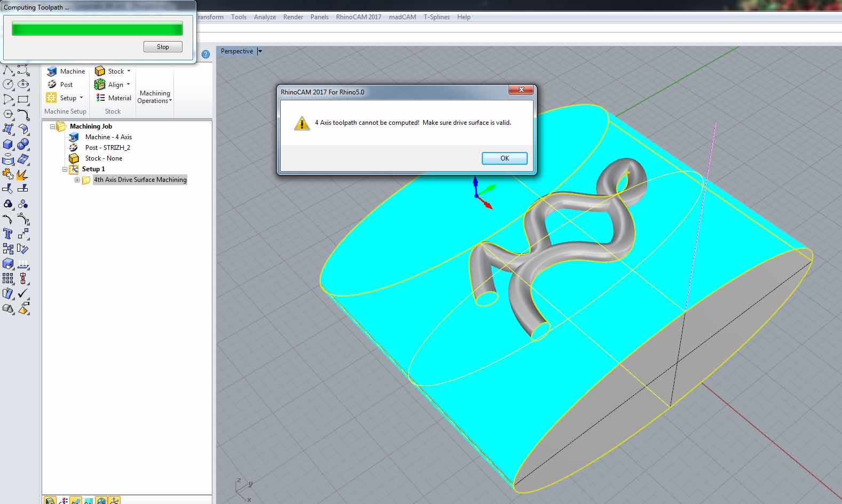Viewport: 842px width, 504px height.
Task: Stop the toolpath computation
Action: pos(163,47)
